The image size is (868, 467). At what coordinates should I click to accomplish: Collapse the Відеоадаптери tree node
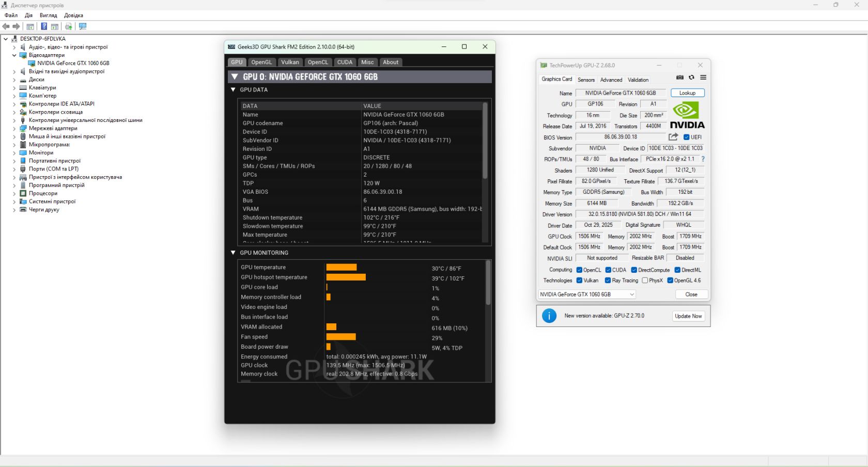point(14,55)
